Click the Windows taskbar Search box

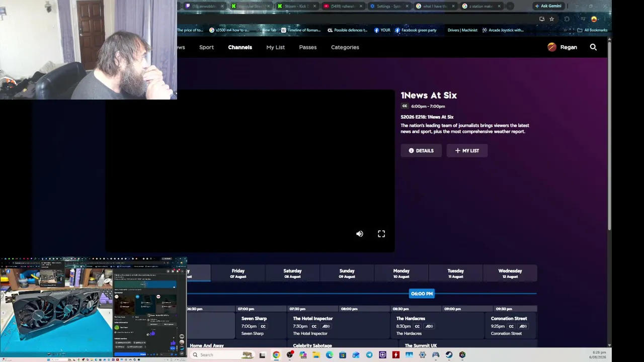coord(221,355)
